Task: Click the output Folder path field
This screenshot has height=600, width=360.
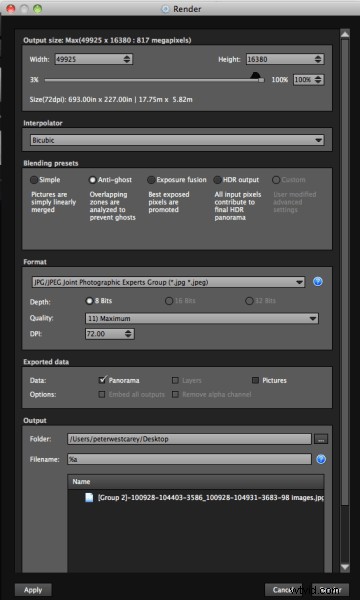Action: (189, 439)
